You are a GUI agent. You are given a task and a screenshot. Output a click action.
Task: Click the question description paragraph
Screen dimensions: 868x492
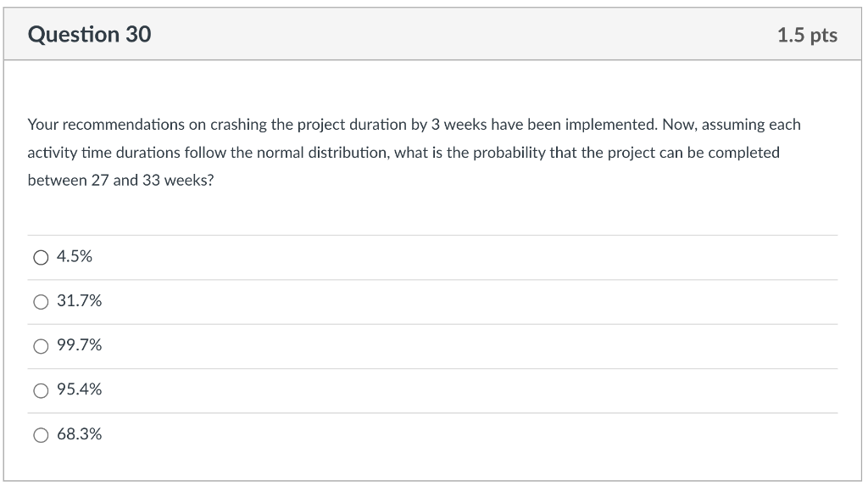pyautogui.click(x=414, y=153)
